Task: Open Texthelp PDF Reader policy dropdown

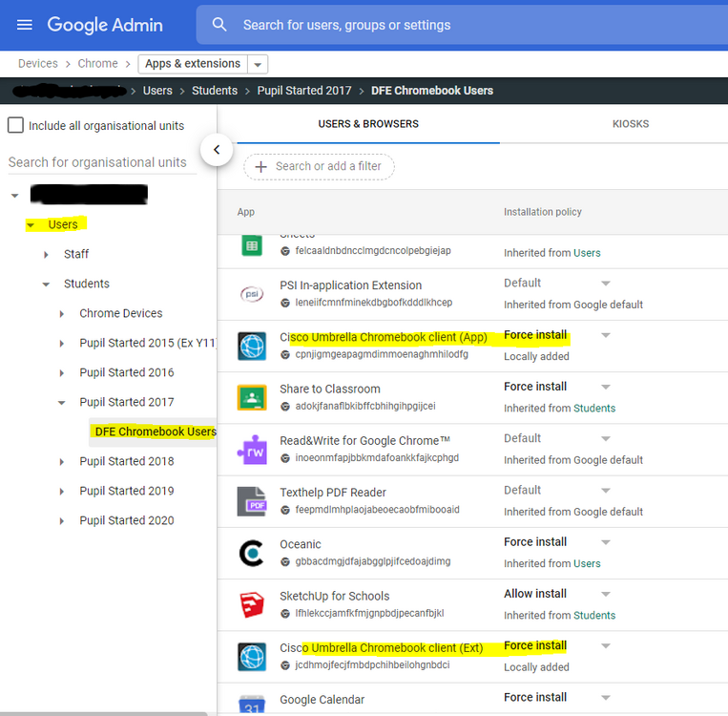Action: (606, 490)
